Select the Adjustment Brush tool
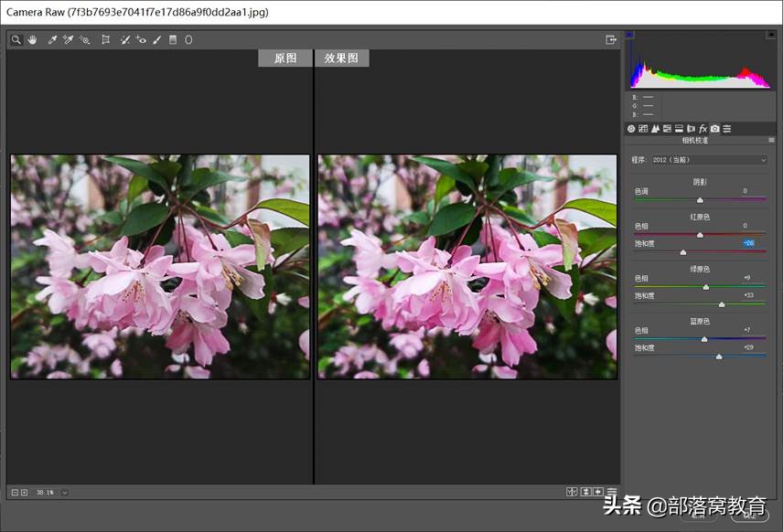Viewport: 783px width, 532px height. (x=156, y=39)
